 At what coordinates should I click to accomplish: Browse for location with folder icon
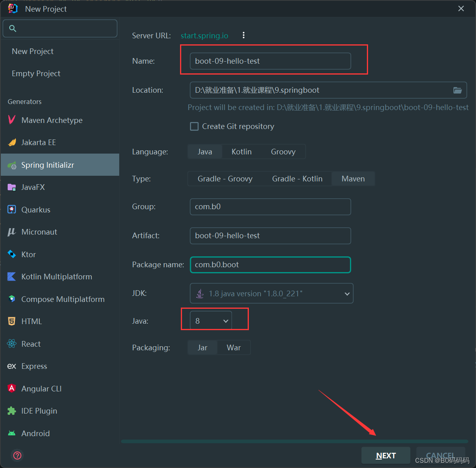pyautogui.click(x=457, y=90)
